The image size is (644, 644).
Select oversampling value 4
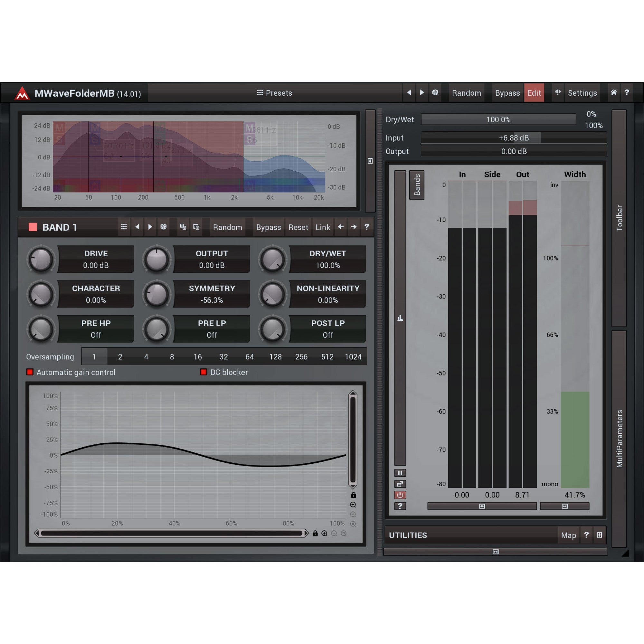point(146,357)
